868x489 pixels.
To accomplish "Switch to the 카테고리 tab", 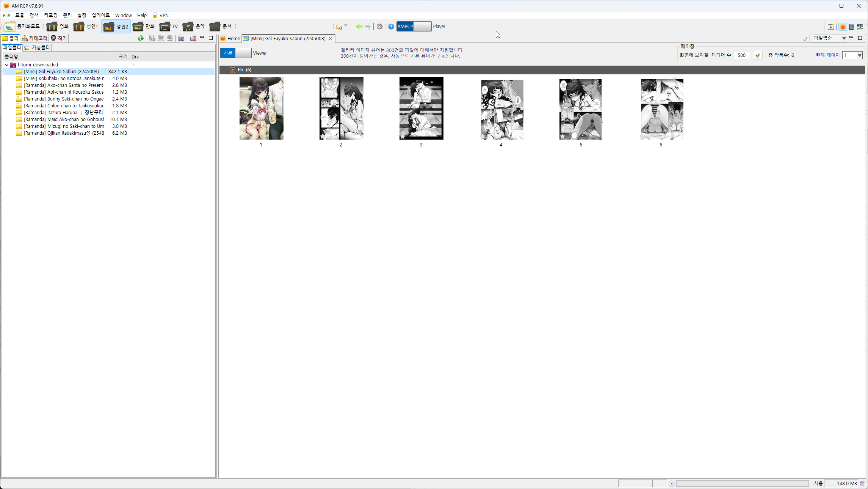I will (x=34, y=38).
